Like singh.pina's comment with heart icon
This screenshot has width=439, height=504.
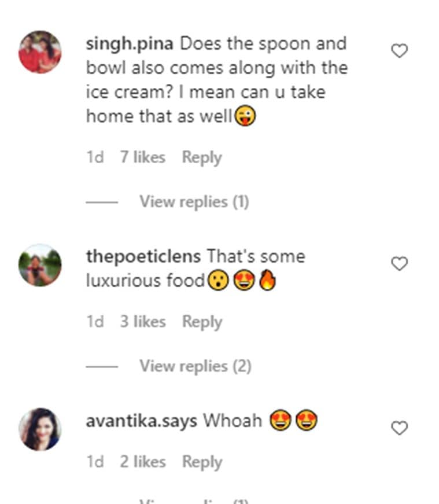[x=400, y=51]
